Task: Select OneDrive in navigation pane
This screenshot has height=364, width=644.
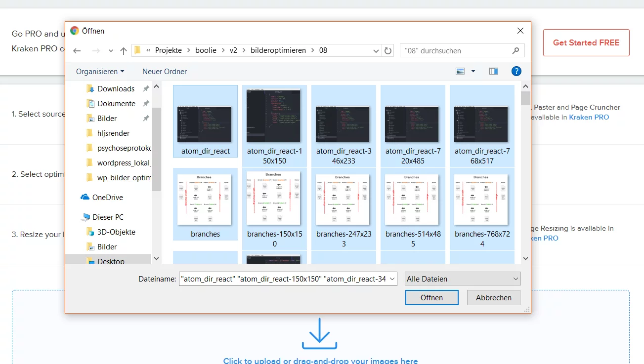Action: pyautogui.click(x=108, y=198)
